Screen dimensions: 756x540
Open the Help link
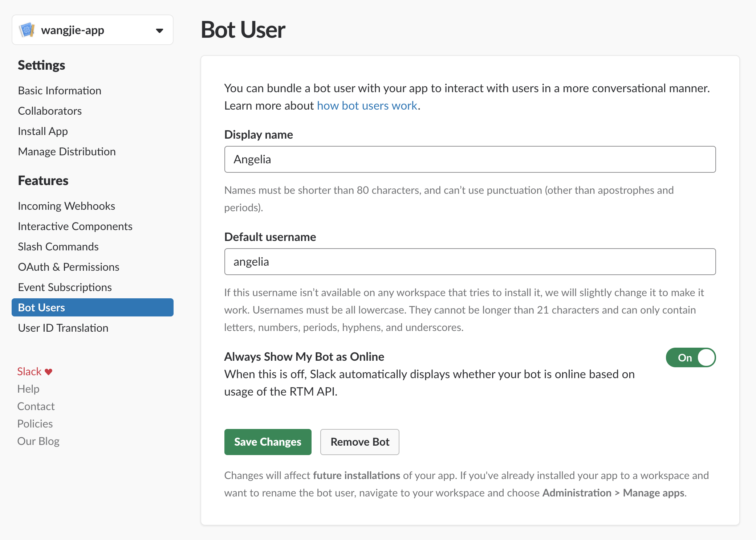[28, 389]
